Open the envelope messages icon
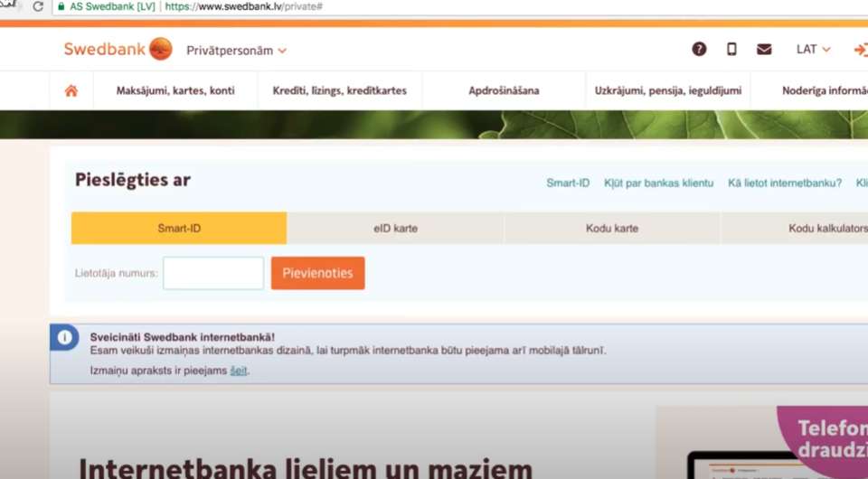The image size is (868, 479). (x=764, y=49)
